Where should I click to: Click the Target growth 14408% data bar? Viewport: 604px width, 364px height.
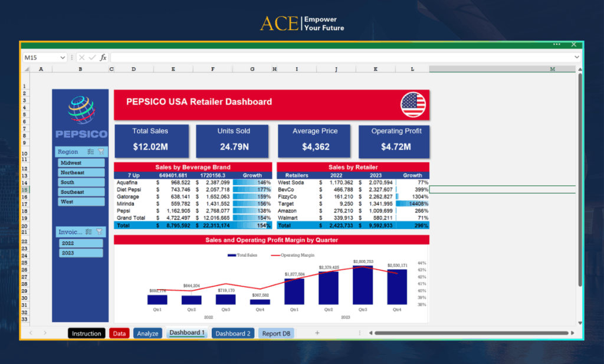[412, 204]
